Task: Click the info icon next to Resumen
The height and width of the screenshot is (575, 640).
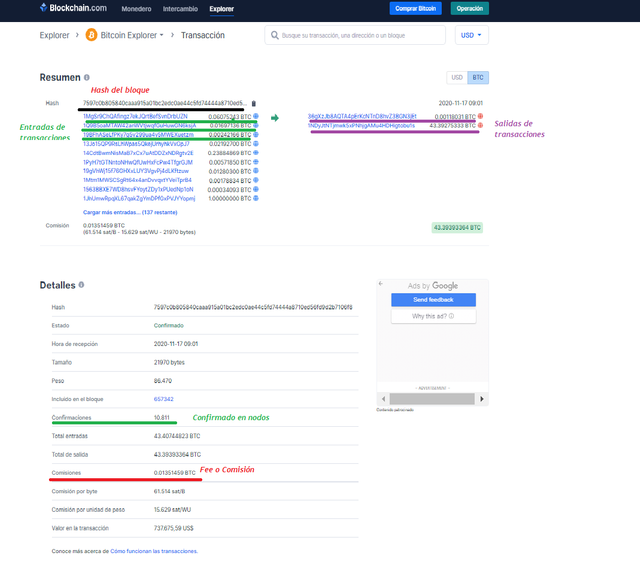Action: (x=87, y=78)
